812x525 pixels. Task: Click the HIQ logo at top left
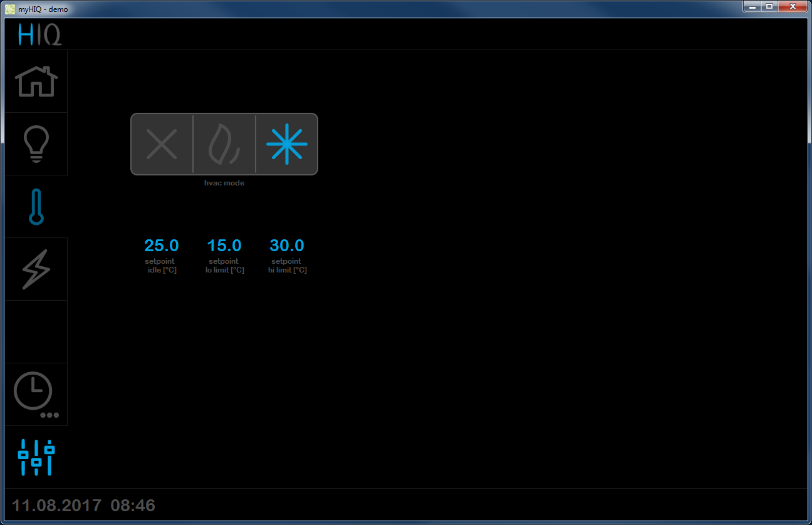pos(39,34)
